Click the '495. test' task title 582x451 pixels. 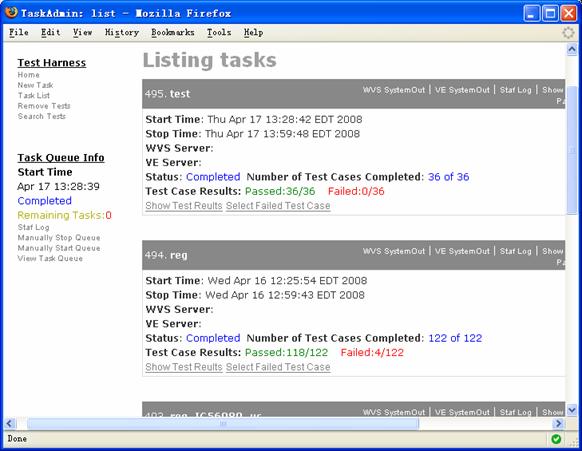click(167, 94)
